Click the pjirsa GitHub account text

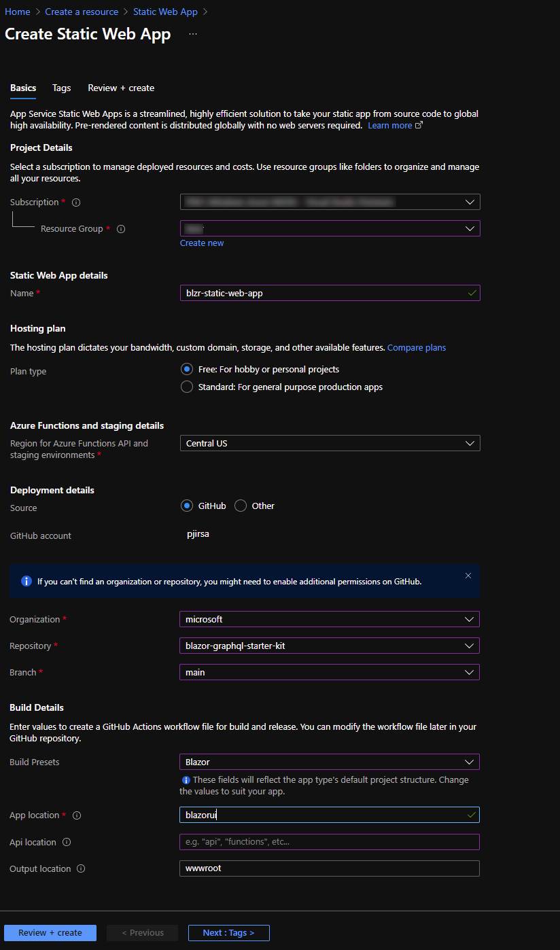coord(198,534)
